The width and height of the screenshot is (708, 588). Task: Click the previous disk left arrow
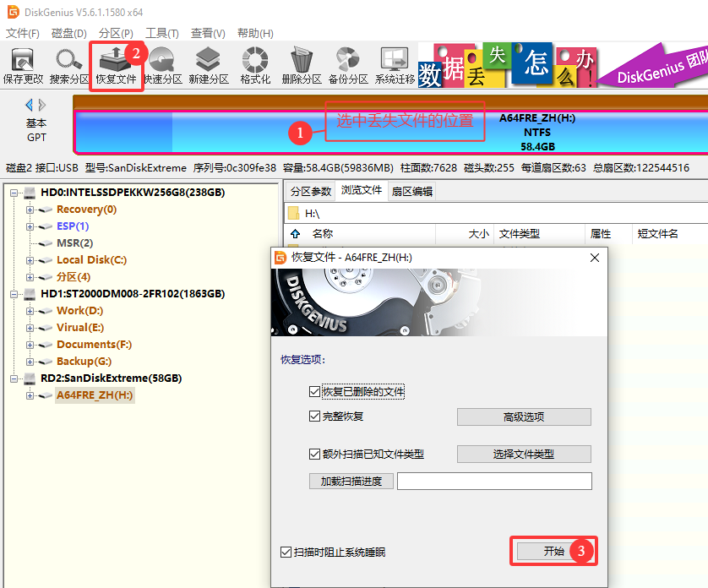pyautogui.click(x=30, y=106)
